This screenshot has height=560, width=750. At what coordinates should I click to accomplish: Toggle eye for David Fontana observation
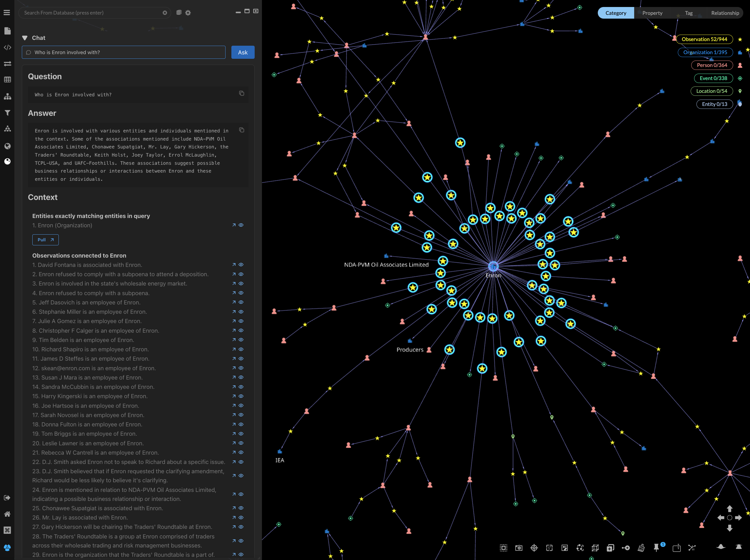pyautogui.click(x=241, y=265)
